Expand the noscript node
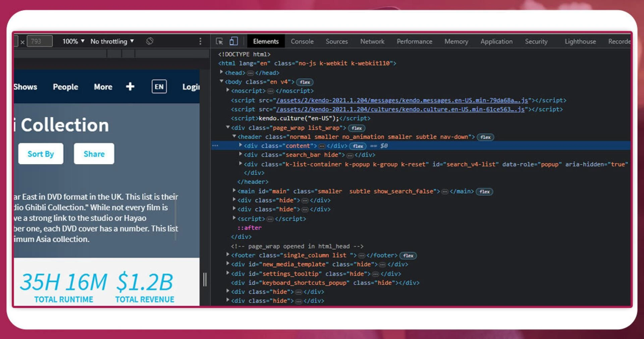 228,90
